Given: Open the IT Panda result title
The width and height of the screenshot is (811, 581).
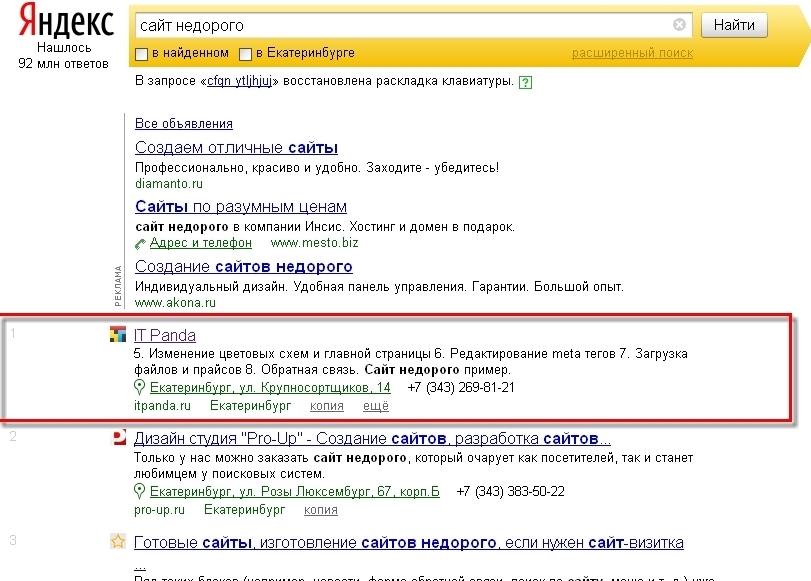Looking at the screenshot, I should pos(164,335).
